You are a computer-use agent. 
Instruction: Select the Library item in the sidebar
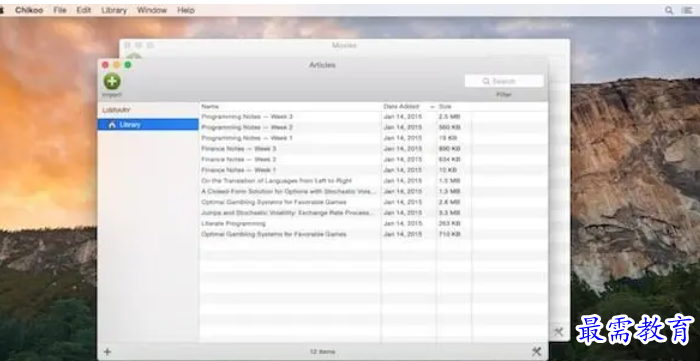point(148,124)
